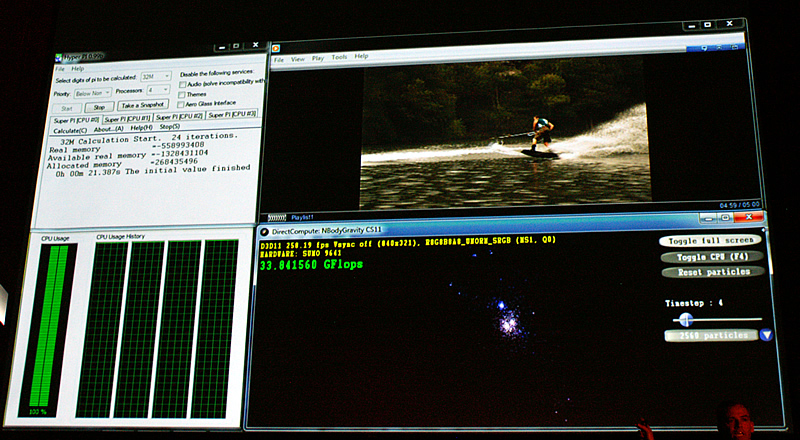Click the Take a Snapshot button
This screenshot has width=800, height=440.
click(x=142, y=105)
